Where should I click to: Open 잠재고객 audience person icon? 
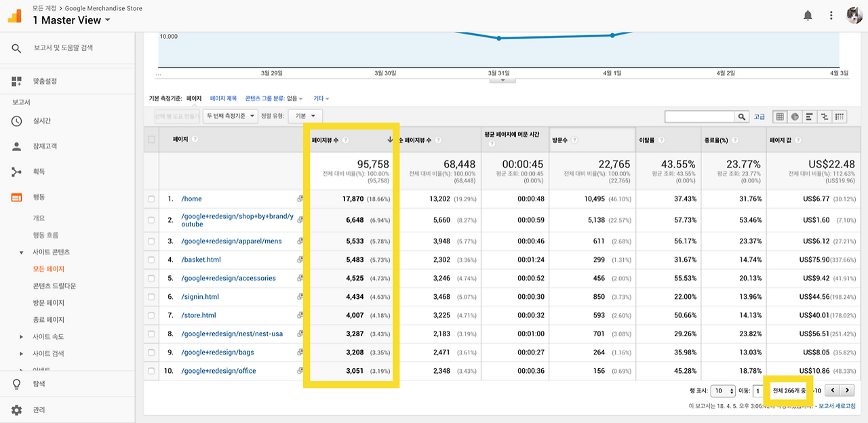point(16,146)
